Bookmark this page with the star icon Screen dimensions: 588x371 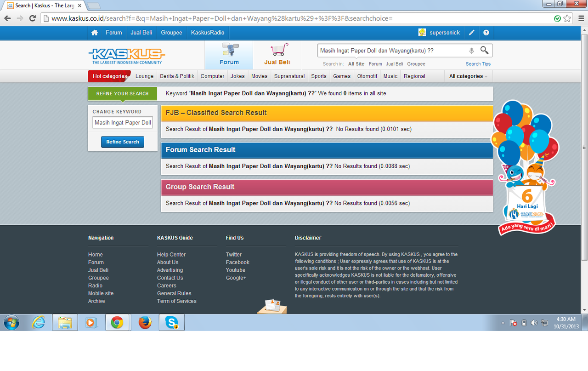[x=567, y=18]
